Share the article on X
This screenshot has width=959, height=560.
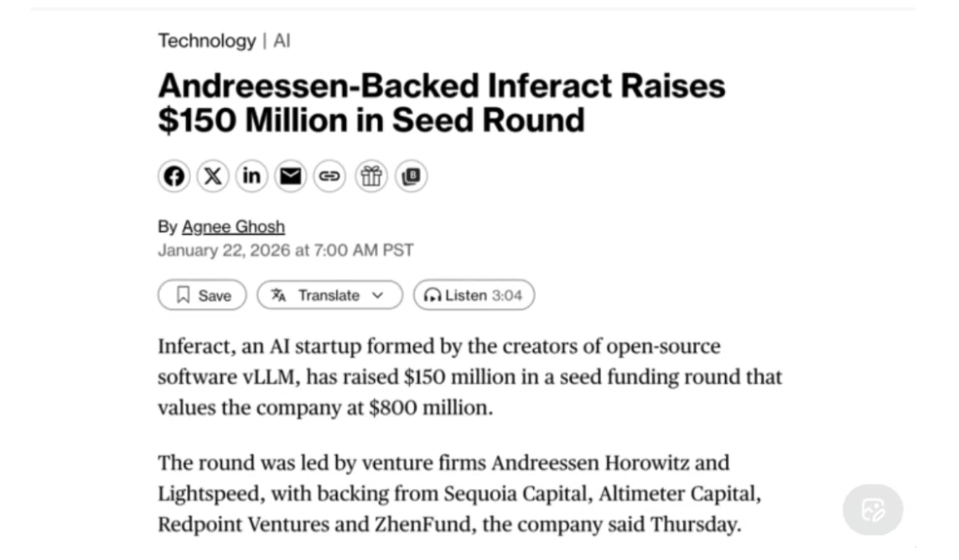(x=213, y=176)
